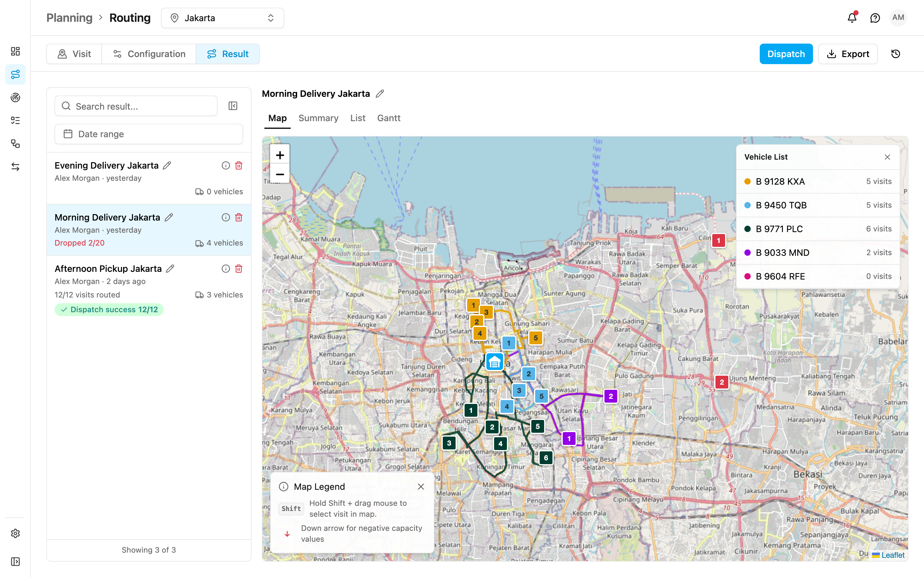The height and width of the screenshot is (577, 924).
Task: Open settings gear in sidebar
Action: click(x=15, y=533)
